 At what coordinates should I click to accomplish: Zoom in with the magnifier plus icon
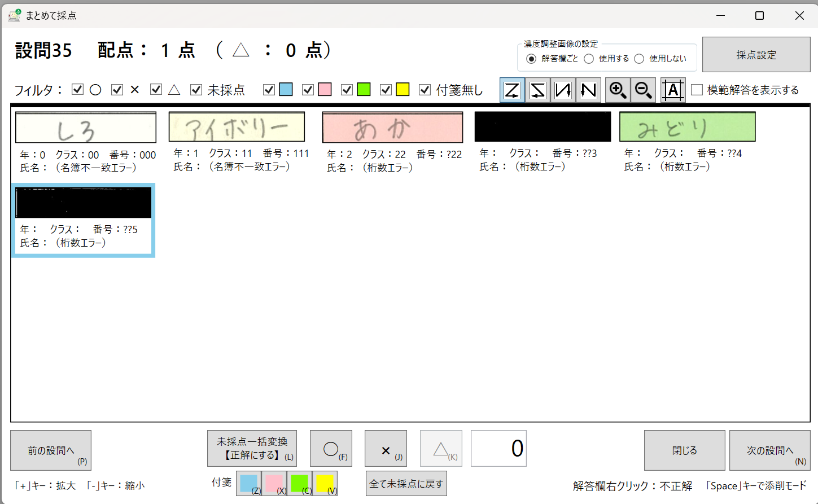[x=618, y=90]
